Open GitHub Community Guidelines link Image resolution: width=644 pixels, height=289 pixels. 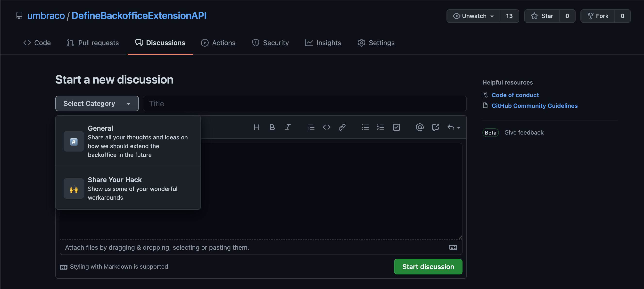click(535, 106)
